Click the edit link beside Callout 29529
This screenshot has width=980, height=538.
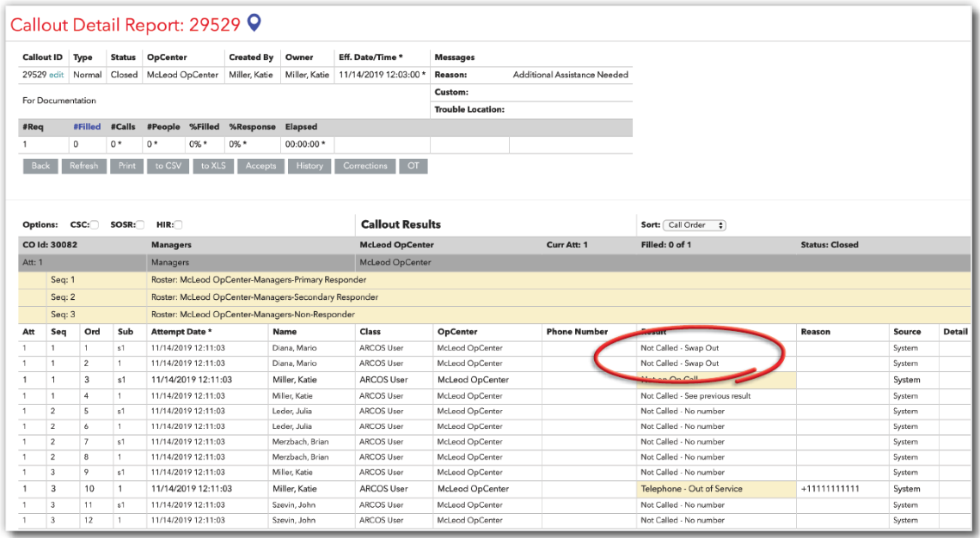tap(57, 75)
